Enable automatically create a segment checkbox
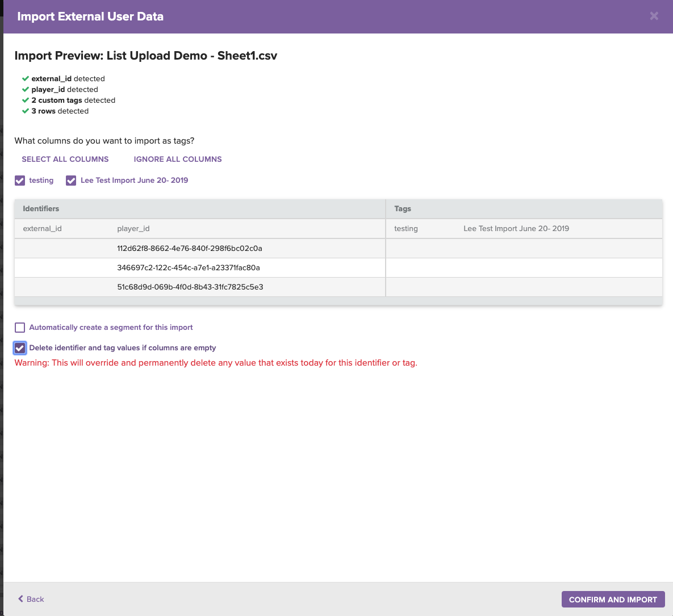Screen dimensions: 673x616 (20, 328)
